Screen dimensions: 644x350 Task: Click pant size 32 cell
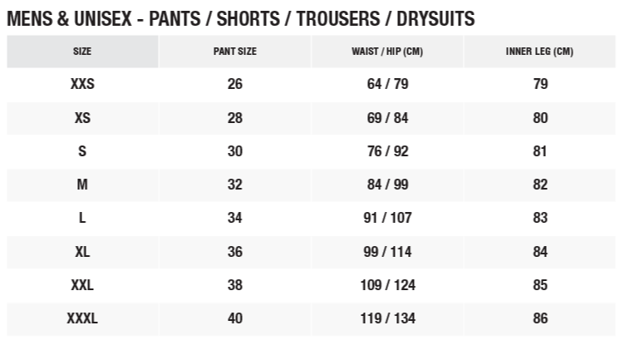pyautogui.click(x=235, y=185)
